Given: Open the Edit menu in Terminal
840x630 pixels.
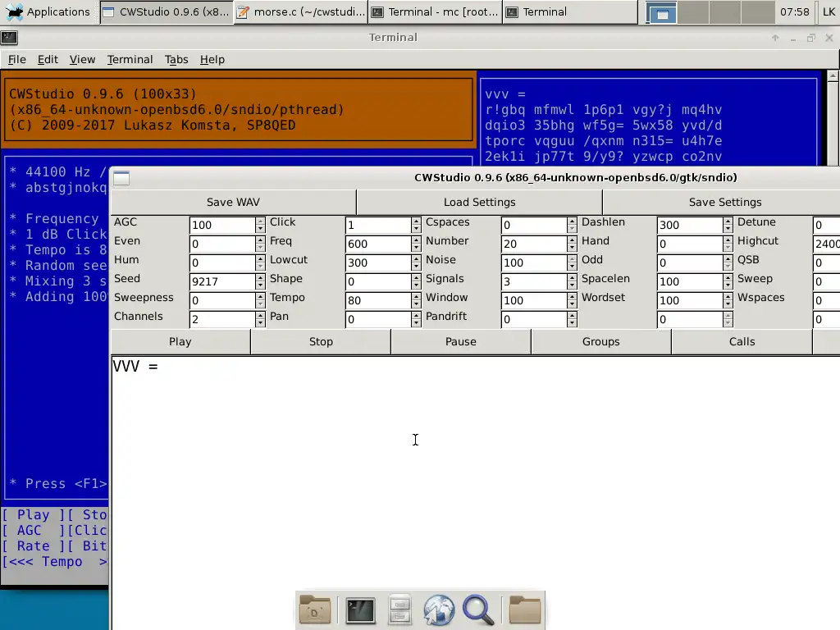Looking at the screenshot, I should pos(48,59).
